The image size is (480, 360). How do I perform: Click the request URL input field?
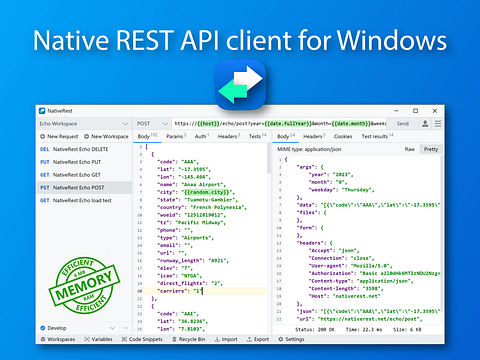(279, 124)
